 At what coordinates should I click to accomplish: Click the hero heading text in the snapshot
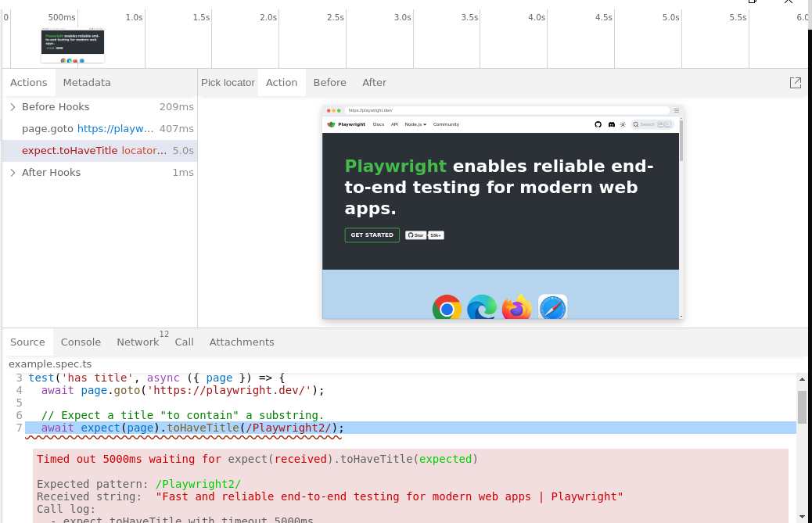point(499,188)
